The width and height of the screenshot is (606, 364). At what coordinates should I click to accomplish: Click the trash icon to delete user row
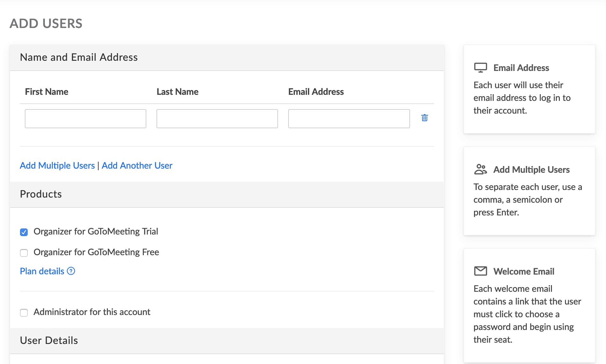click(424, 118)
